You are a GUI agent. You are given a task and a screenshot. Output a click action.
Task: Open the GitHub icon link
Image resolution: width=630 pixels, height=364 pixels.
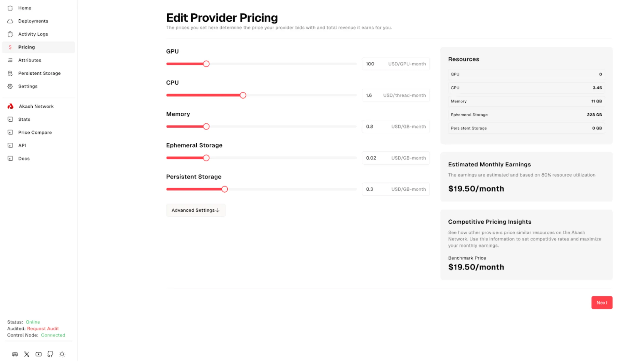pyautogui.click(x=50, y=354)
